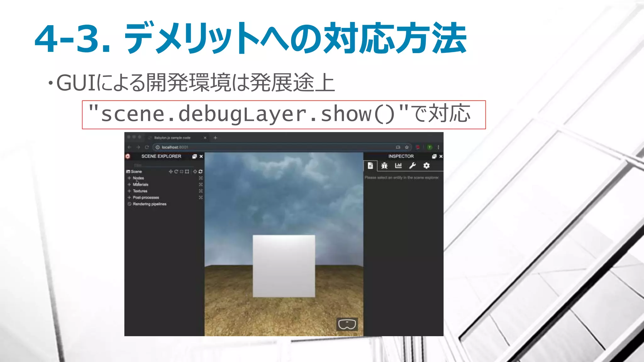Click the cast screen icon in address bar
The image size is (644, 362).
pos(398,147)
